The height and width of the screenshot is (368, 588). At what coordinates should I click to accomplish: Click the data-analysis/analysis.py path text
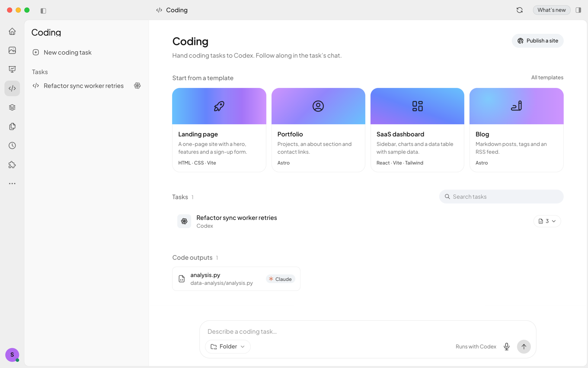222,283
